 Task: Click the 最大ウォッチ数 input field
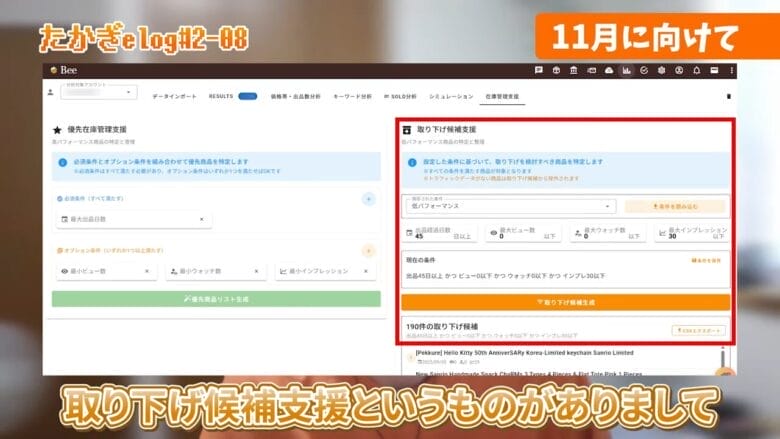[607, 233]
